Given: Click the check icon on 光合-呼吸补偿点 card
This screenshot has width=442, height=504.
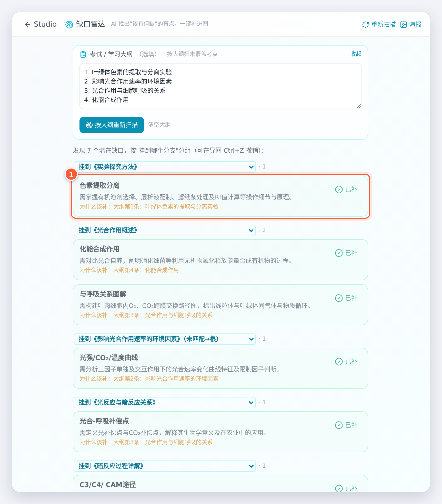Looking at the screenshot, I should tap(339, 425).
